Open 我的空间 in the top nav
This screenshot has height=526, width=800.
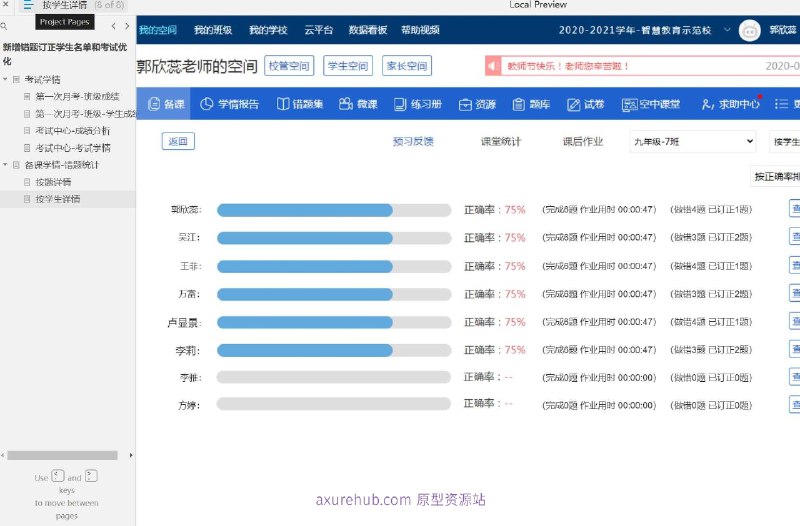(158, 30)
